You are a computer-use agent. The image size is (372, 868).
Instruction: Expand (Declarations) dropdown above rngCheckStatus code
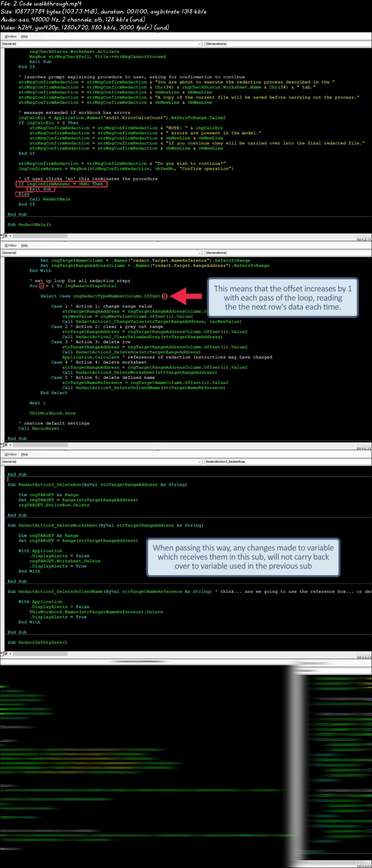coord(287,44)
